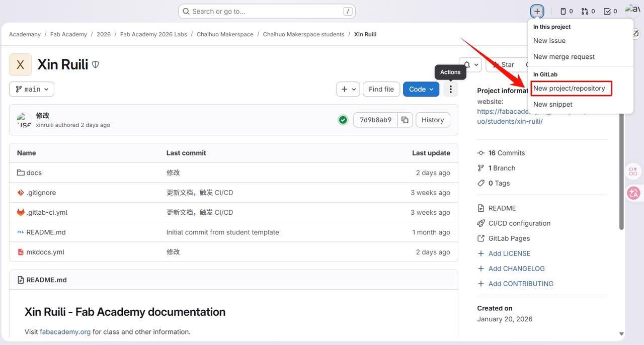The width and height of the screenshot is (644, 345).
Task: Open the docs folder
Action: tap(34, 172)
